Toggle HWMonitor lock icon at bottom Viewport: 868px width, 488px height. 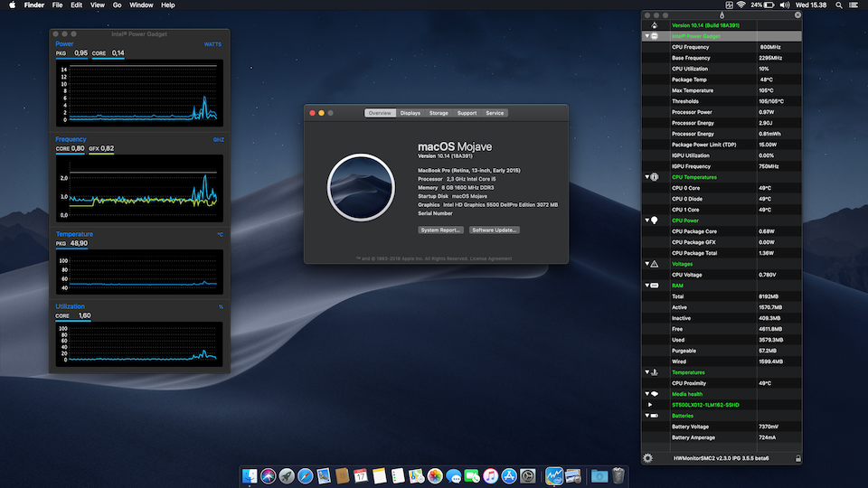tap(797, 458)
